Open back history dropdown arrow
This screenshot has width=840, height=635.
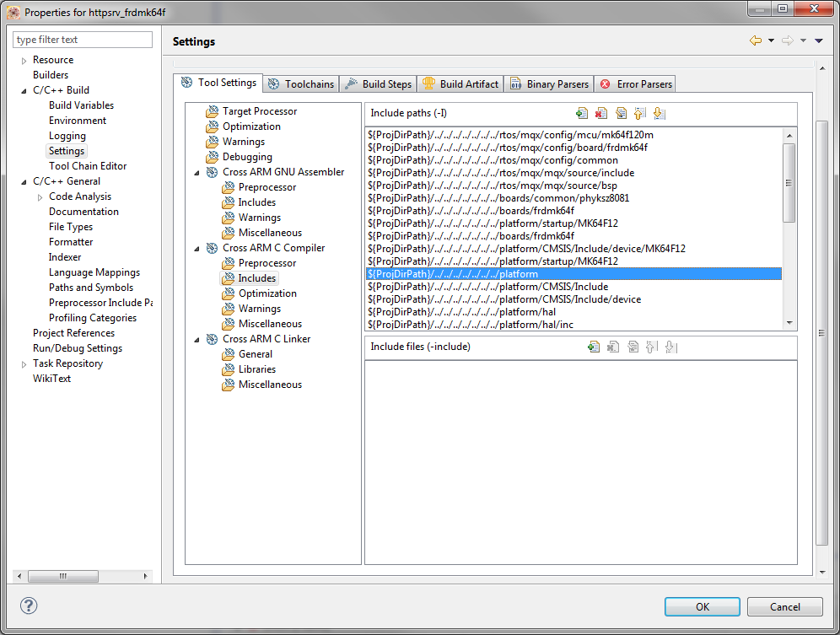(x=771, y=40)
